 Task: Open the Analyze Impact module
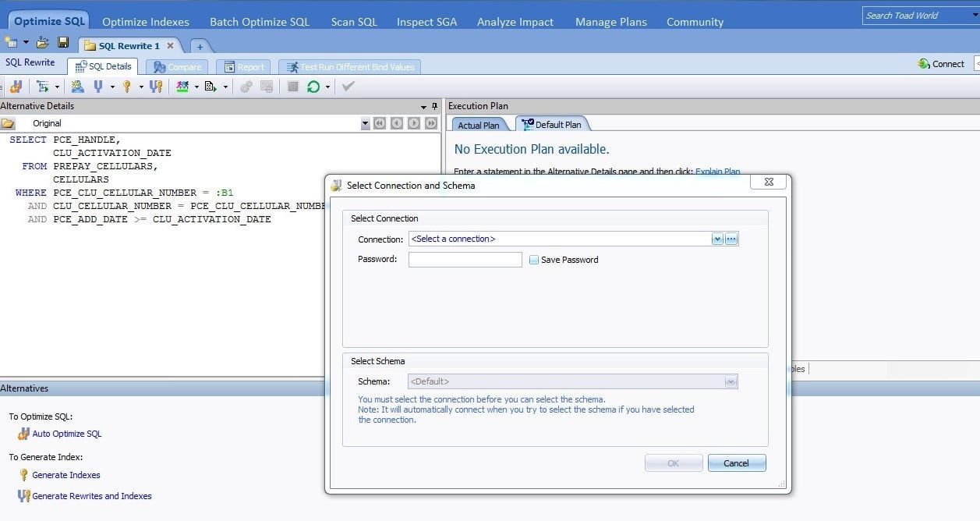[515, 22]
